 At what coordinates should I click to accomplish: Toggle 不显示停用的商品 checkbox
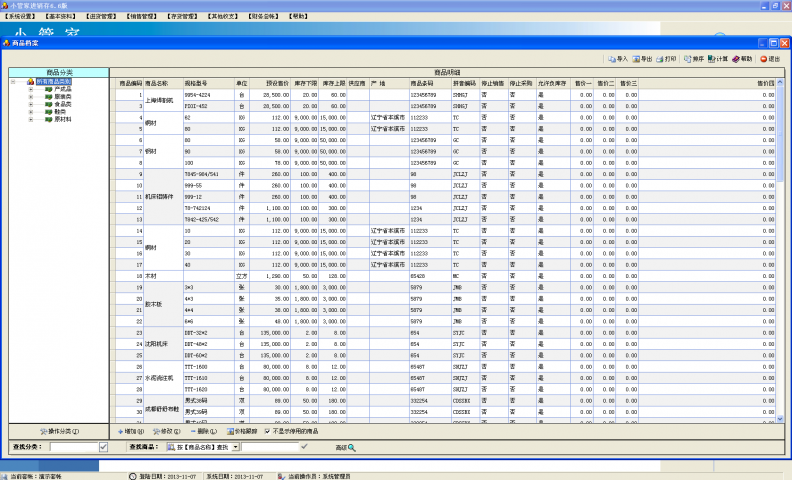pyautogui.click(x=267, y=431)
